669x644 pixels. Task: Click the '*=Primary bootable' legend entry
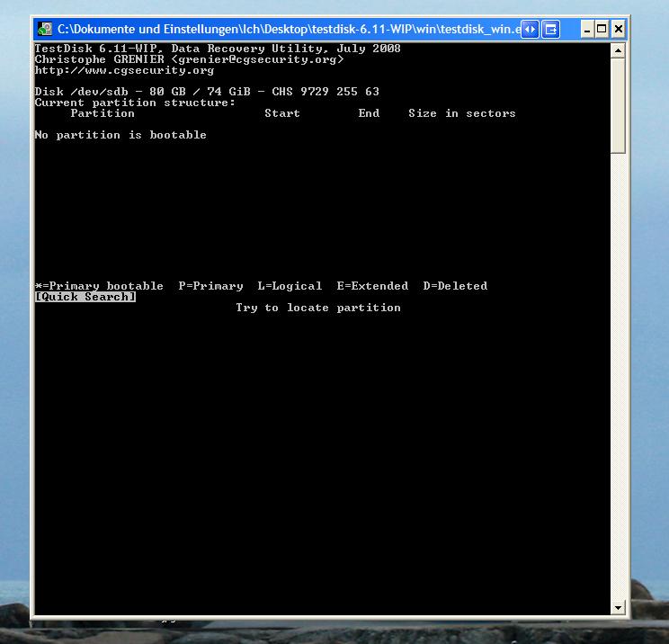pyautogui.click(x=99, y=286)
